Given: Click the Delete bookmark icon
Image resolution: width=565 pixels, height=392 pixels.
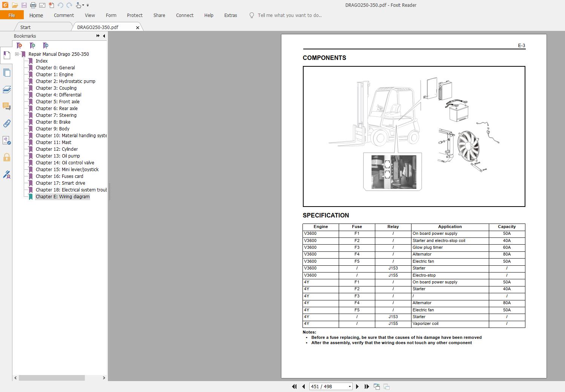Looking at the screenshot, I should [x=19, y=46].
